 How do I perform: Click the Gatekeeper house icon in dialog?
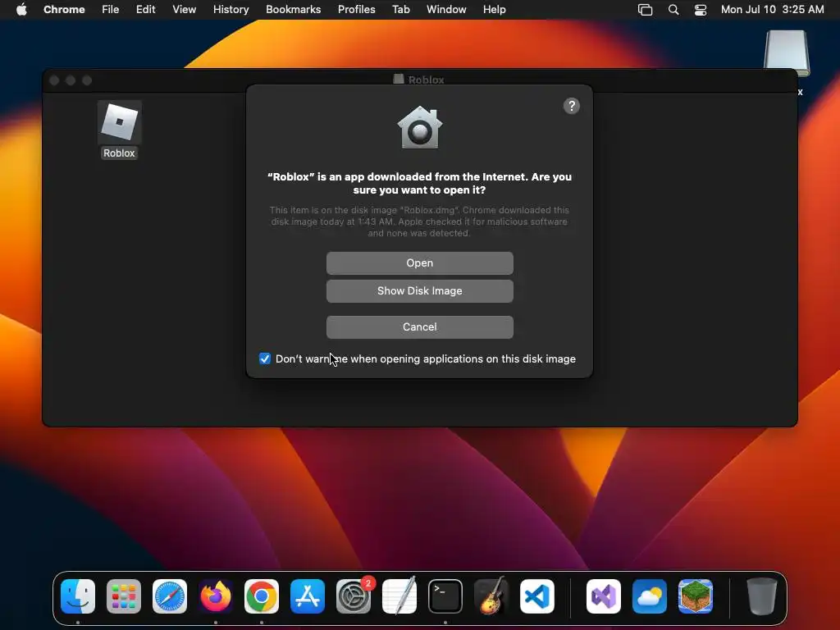[x=419, y=127]
